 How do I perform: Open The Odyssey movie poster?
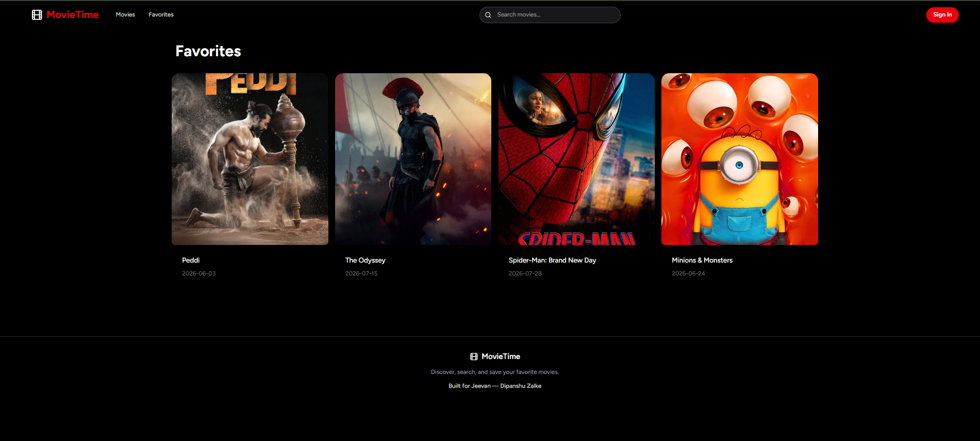[x=413, y=159]
